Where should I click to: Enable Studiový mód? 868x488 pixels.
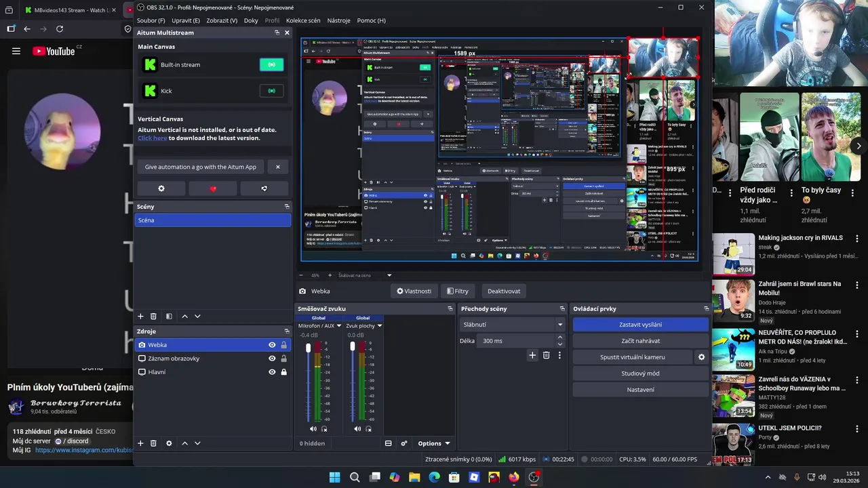640,373
